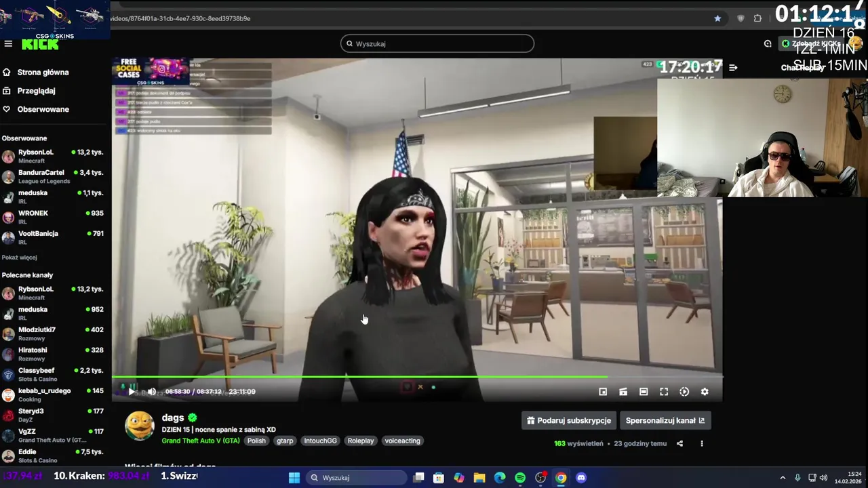Switch to Chrome on taskbar

tap(561, 478)
